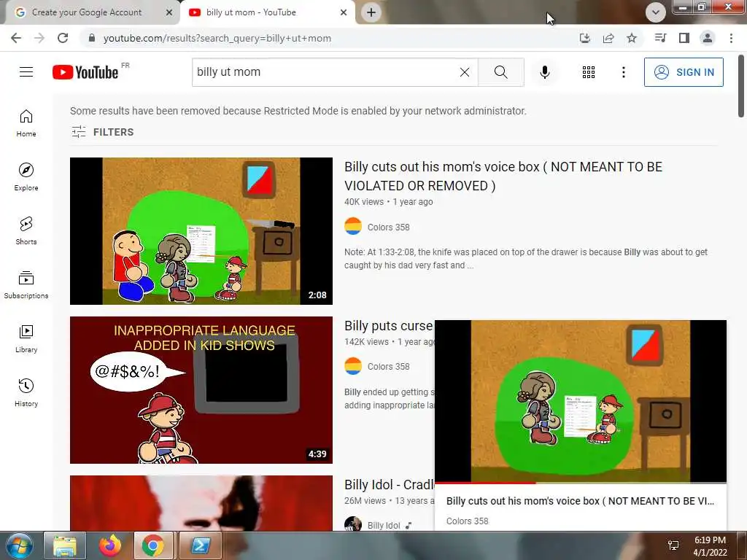This screenshot has height=560, width=747.
Task: Click Colors 358 in the miniplayer
Action: (x=467, y=521)
